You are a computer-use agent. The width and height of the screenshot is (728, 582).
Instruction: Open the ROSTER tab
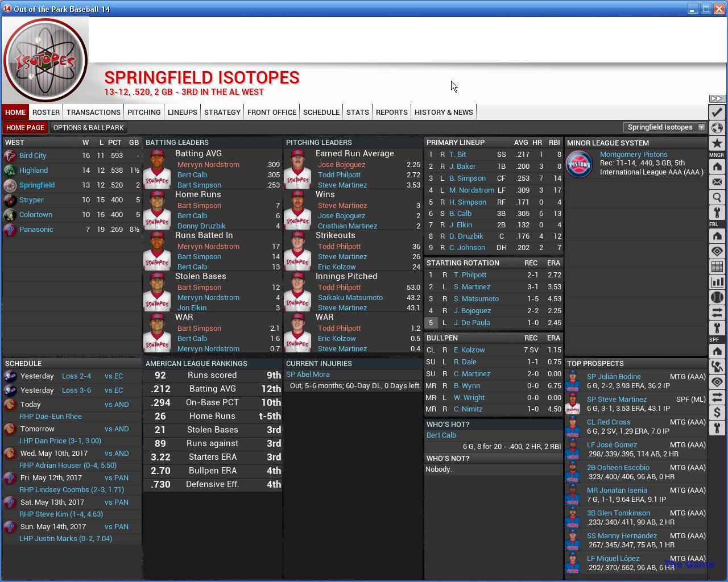[x=46, y=112]
